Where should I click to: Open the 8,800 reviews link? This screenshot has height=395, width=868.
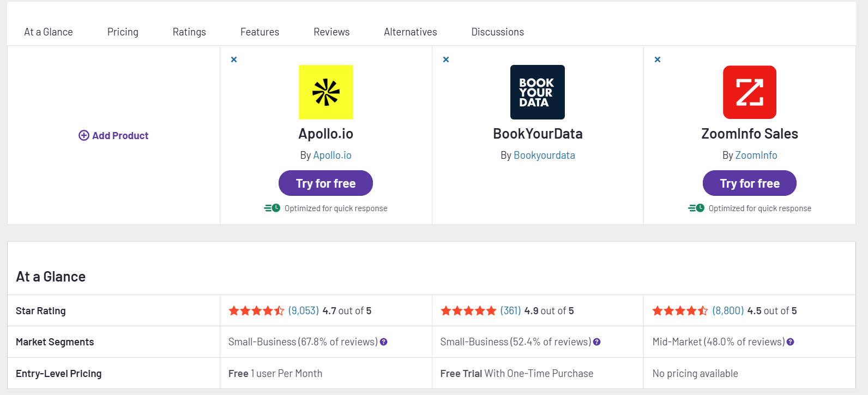coord(728,310)
